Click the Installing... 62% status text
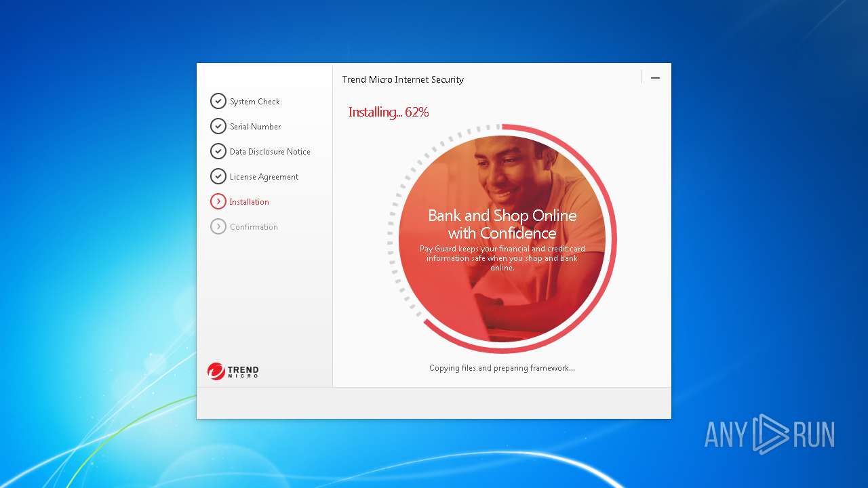Screen dimensions: 868x488 (x=389, y=113)
